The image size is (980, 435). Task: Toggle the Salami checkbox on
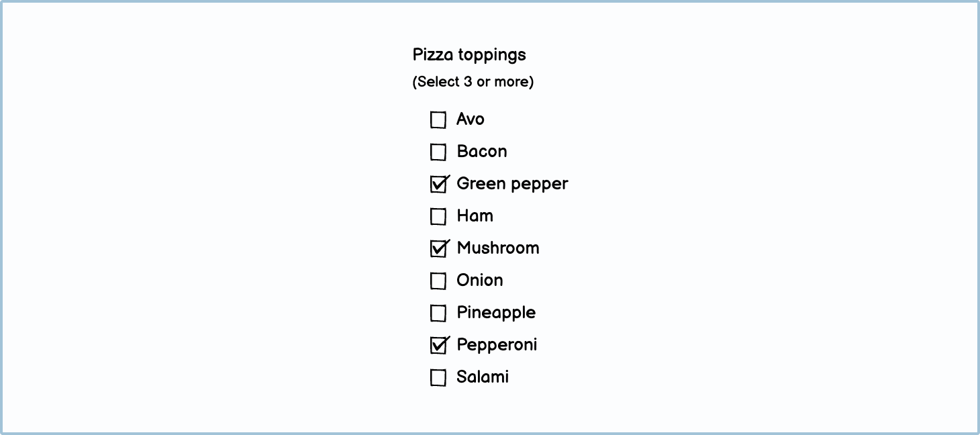pyautogui.click(x=438, y=378)
